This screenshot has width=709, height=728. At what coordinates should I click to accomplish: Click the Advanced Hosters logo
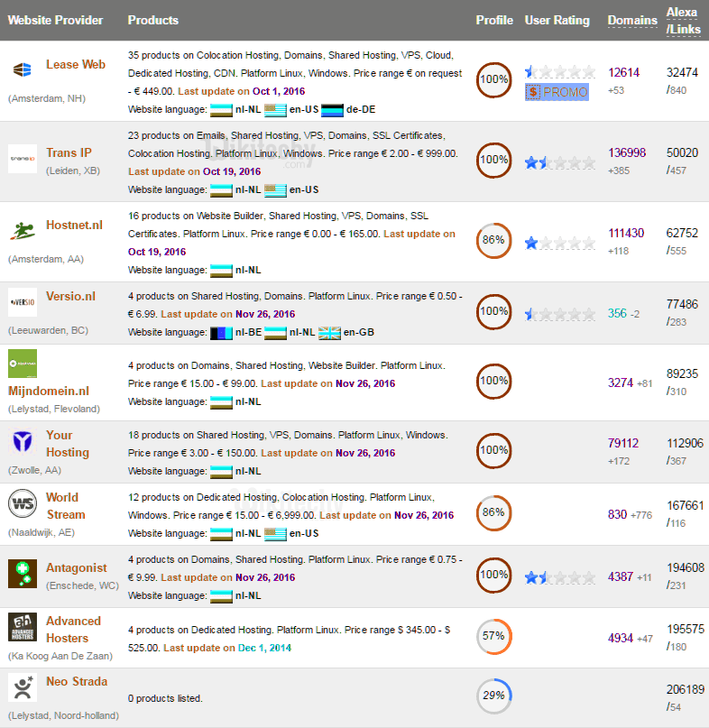(23, 627)
